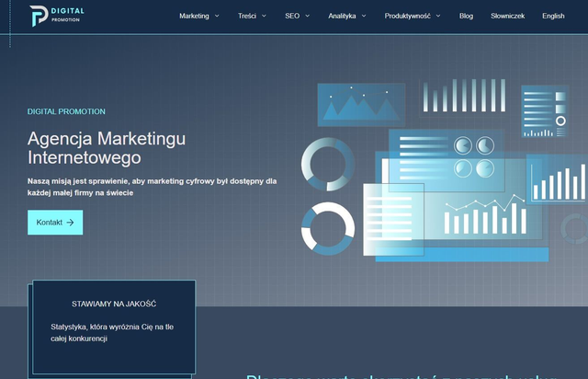Click the tall grey bar chart at top
588x379 pixels.
(x=464, y=96)
